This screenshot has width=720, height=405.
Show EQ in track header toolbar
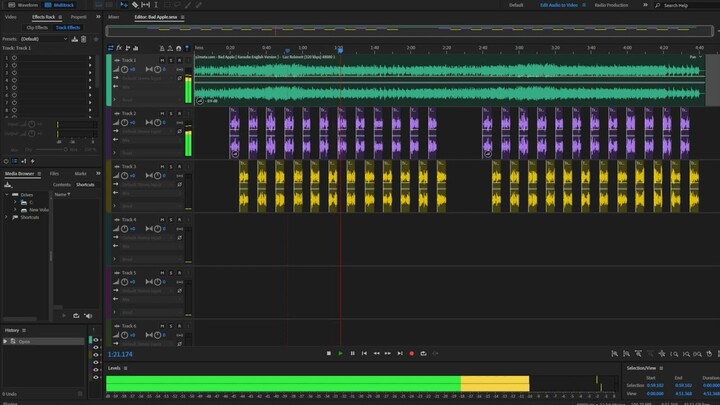135,48
